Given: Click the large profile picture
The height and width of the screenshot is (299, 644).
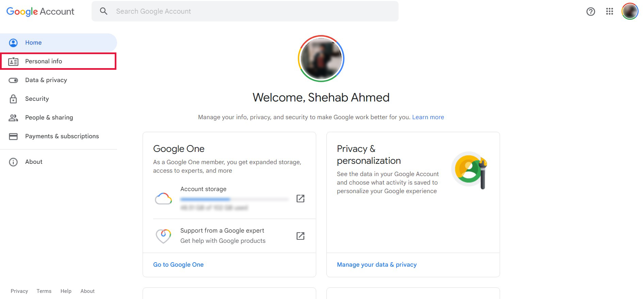Looking at the screenshot, I should (321, 59).
